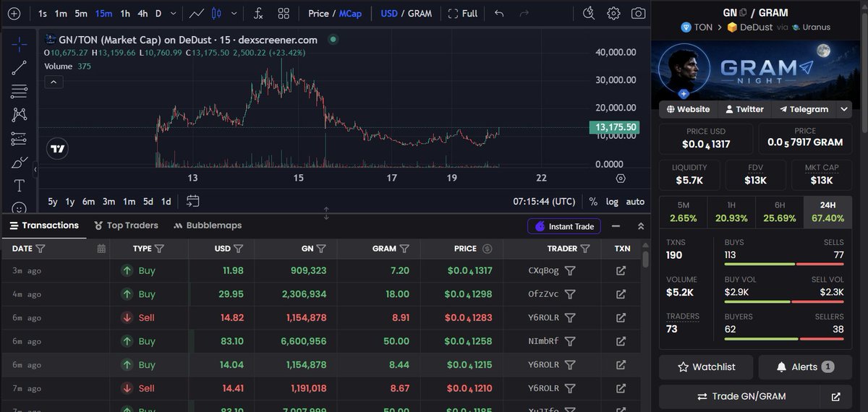Open the Fibonacci retracement tool

(20, 91)
